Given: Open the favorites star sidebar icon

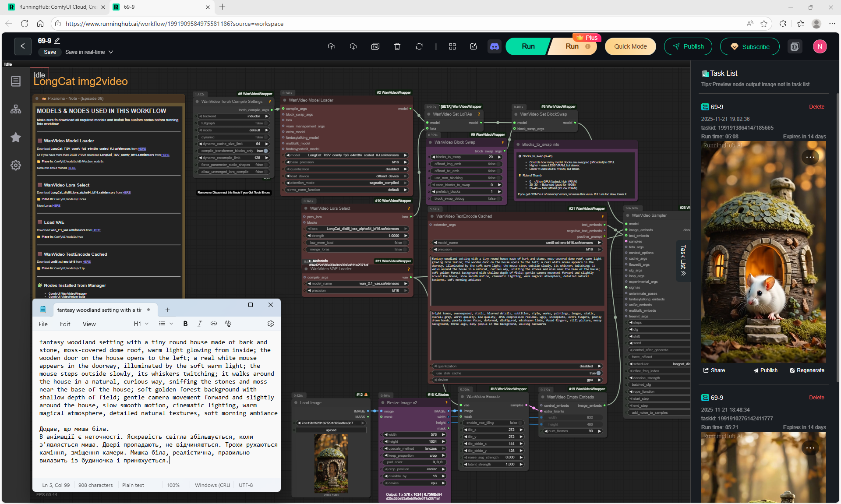Looking at the screenshot, I should (16, 137).
